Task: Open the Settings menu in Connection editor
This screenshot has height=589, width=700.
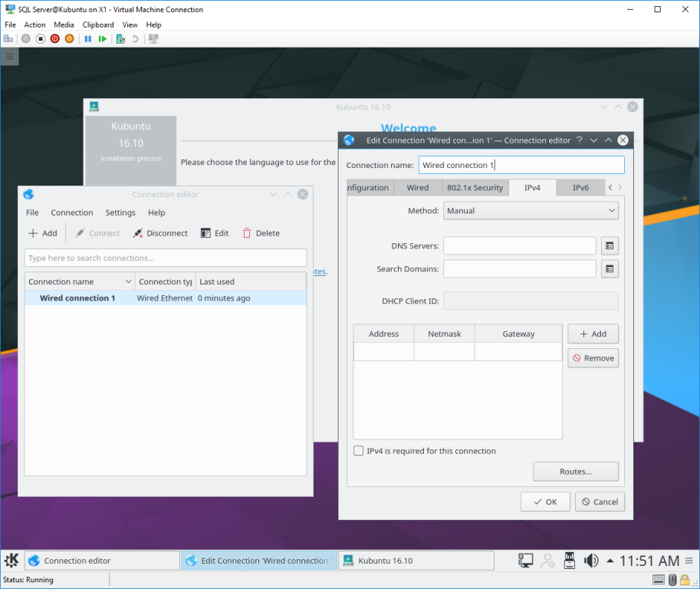Action: tap(120, 212)
